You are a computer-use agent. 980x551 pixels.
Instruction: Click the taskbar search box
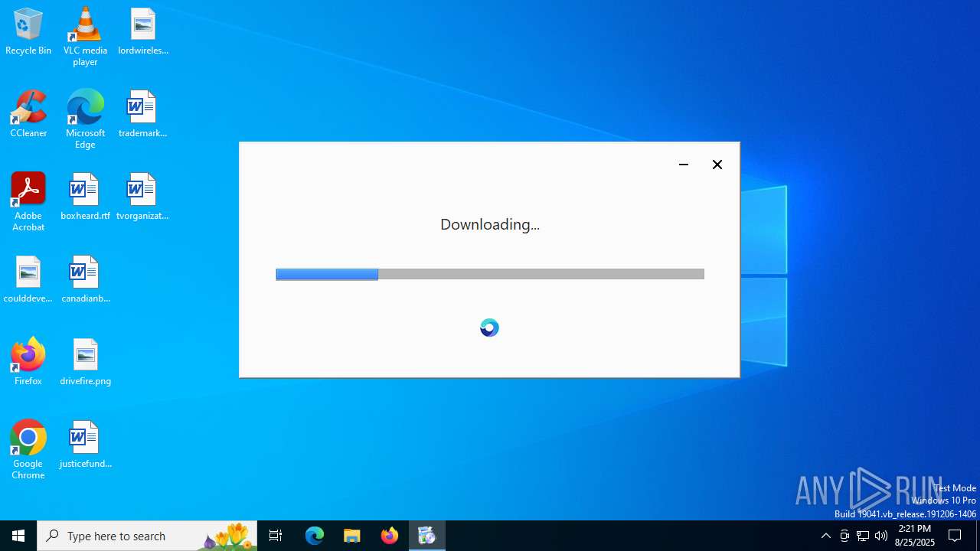tap(147, 536)
